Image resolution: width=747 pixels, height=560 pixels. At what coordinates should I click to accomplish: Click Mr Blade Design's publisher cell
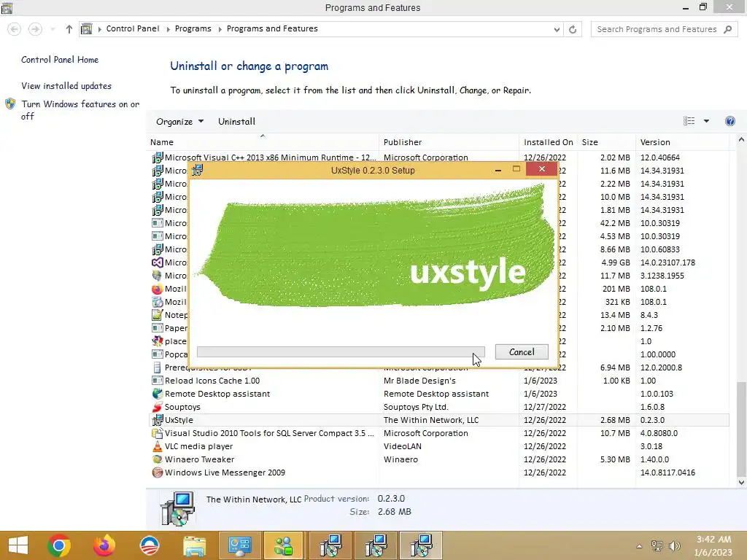click(x=419, y=381)
